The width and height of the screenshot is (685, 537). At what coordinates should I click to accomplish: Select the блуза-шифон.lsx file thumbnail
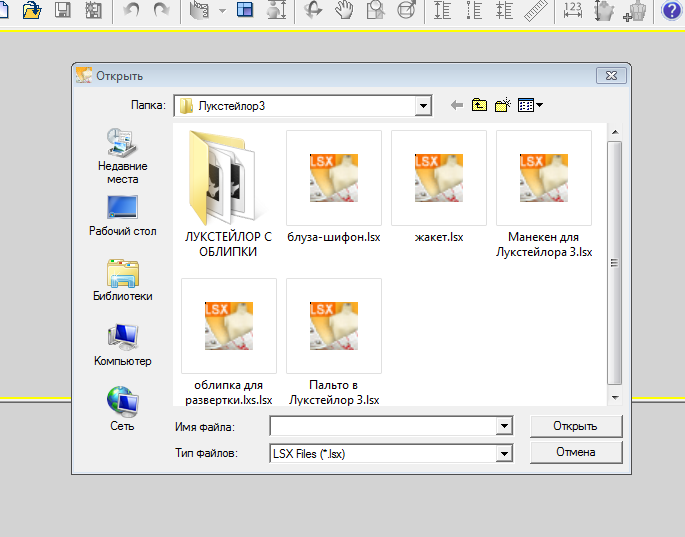[x=334, y=178]
